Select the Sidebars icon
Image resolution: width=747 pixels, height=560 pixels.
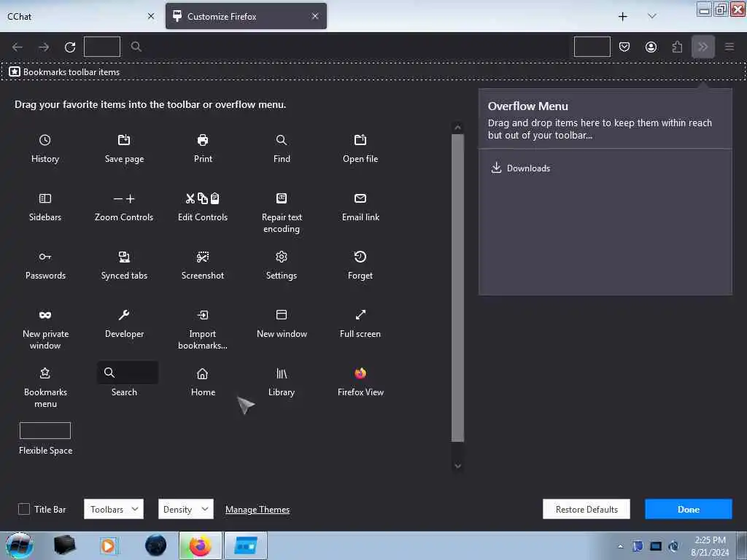(44, 198)
